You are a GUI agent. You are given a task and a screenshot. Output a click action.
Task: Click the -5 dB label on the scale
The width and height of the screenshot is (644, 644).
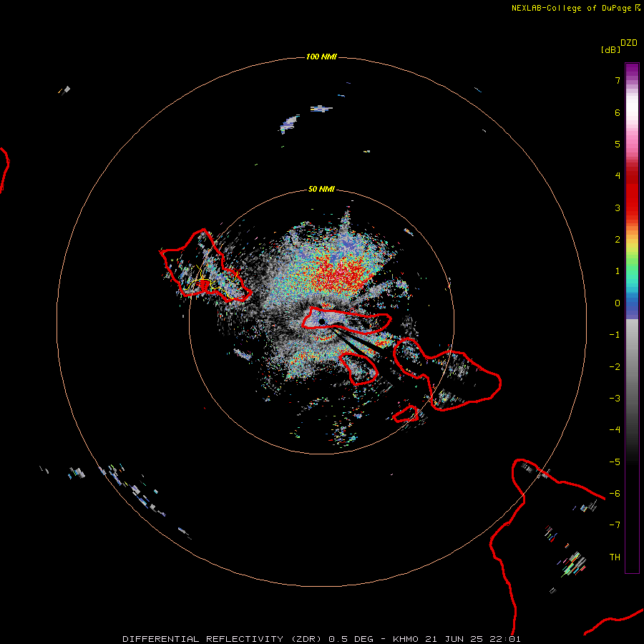(x=615, y=462)
